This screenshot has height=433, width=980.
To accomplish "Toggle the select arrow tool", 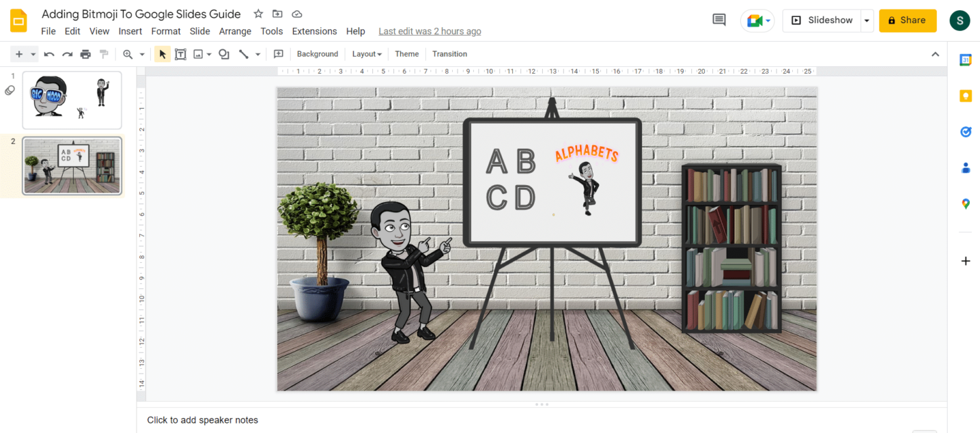I will point(162,54).
